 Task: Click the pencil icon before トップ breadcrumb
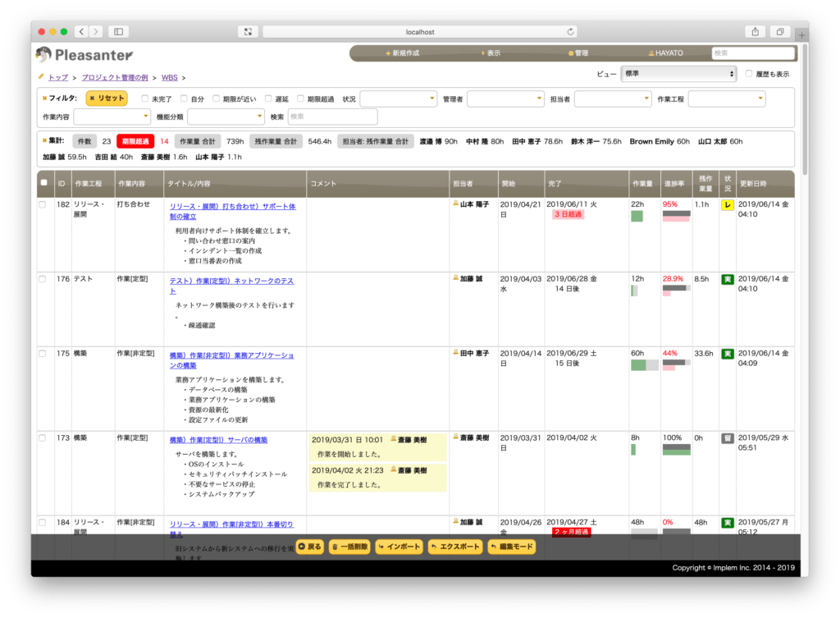41,76
